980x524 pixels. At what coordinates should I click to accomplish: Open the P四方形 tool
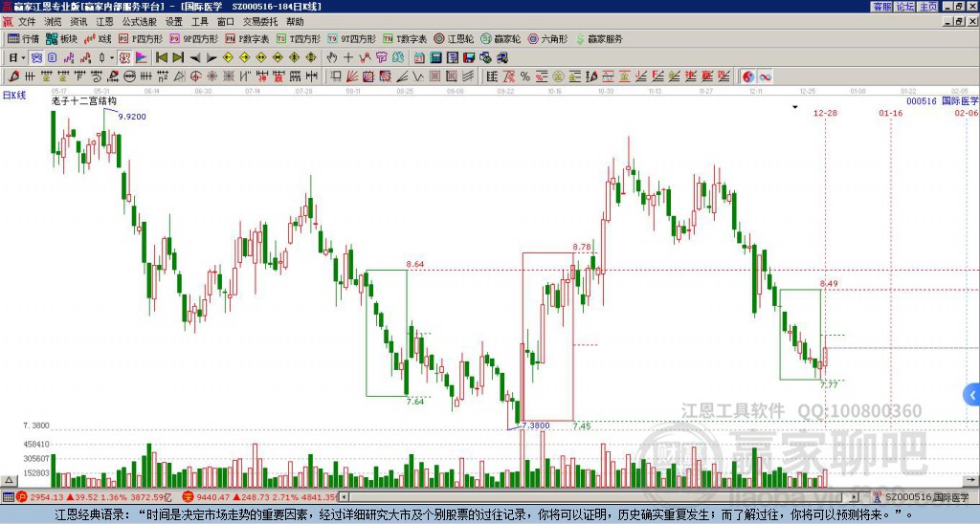142,38
